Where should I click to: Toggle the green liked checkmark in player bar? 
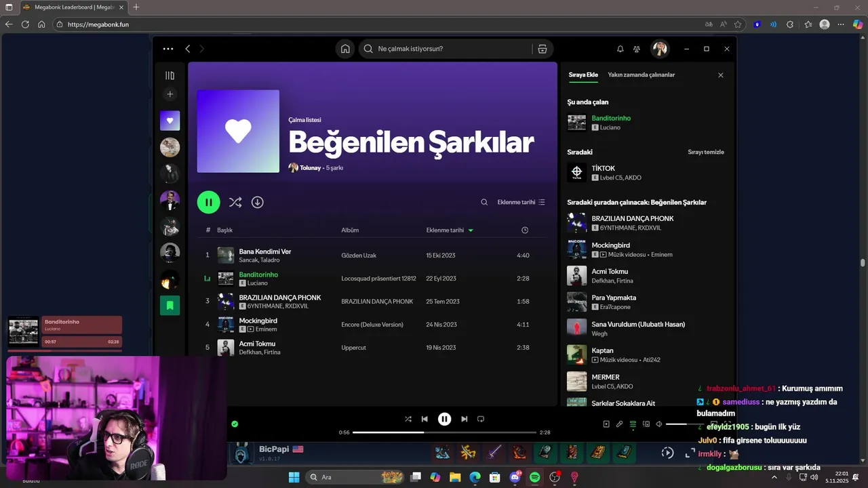tap(235, 424)
